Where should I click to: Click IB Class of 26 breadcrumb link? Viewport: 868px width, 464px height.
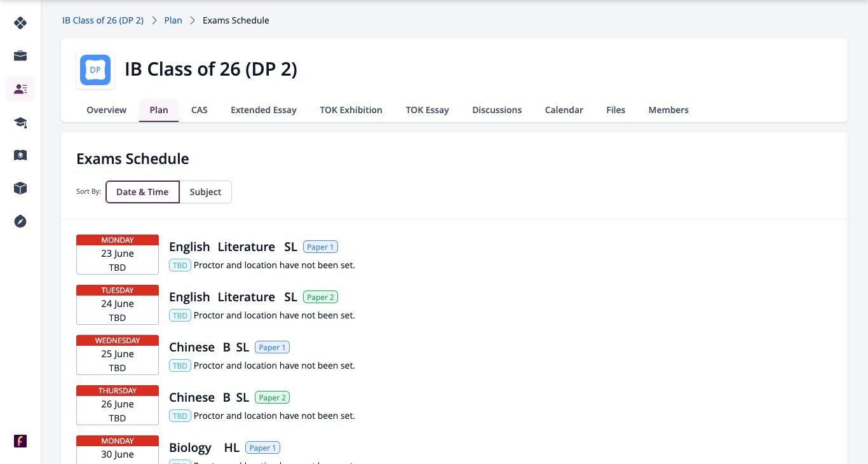tap(103, 20)
